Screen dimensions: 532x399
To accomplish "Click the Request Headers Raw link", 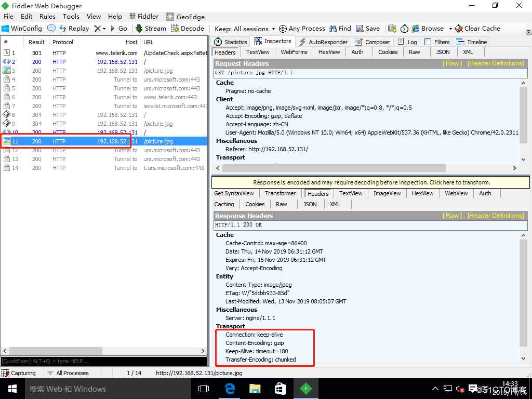I will pyautogui.click(x=453, y=63).
